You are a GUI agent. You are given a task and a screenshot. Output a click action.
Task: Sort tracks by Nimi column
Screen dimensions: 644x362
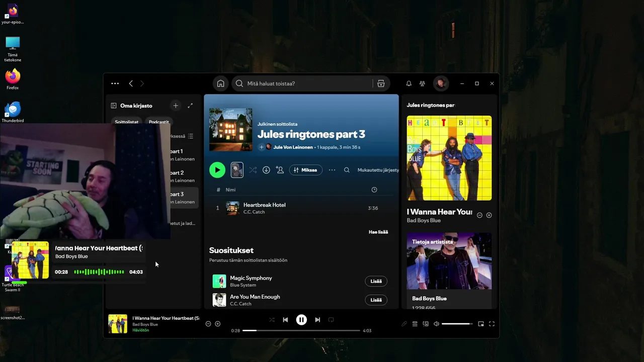pyautogui.click(x=230, y=190)
